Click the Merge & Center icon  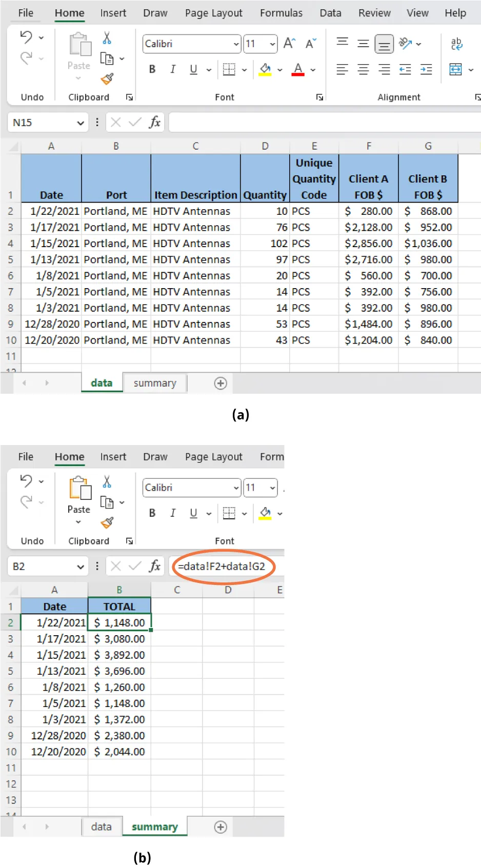(x=455, y=69)
